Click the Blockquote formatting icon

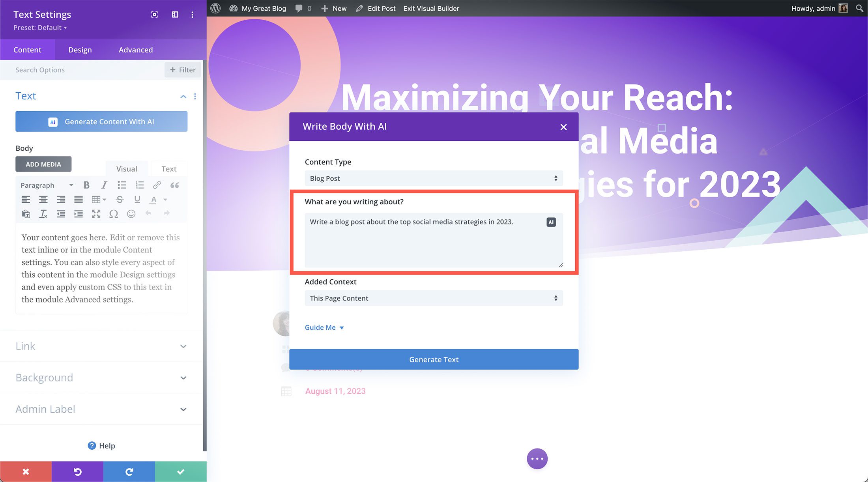point(174,185)
